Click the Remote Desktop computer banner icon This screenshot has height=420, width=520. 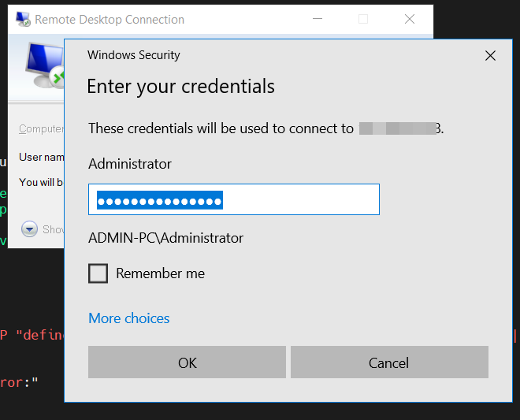tap(43, 67)
